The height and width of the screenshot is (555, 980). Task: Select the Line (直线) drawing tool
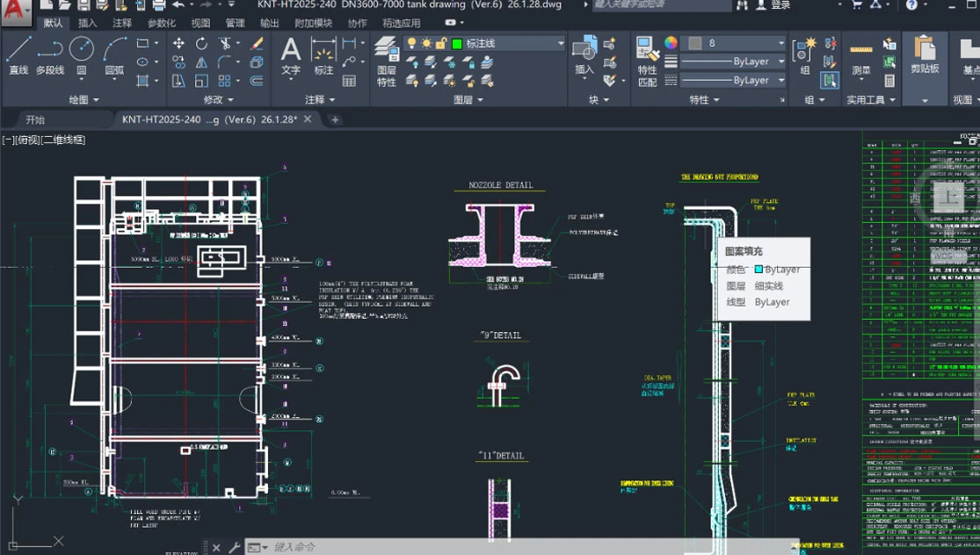18,55
